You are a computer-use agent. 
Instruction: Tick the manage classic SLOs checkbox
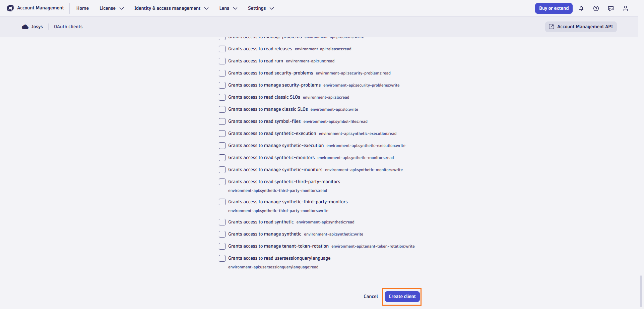tap(222, 109)
